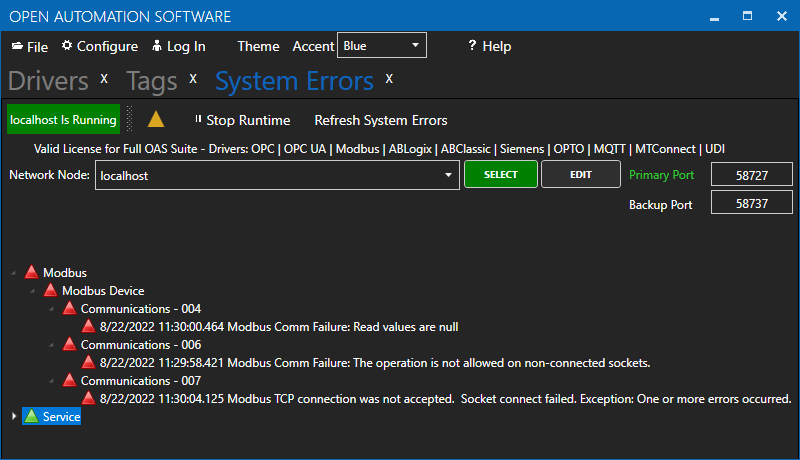Expand the Service tree node
The width and height of the screenshot is (800, 460).
pos(13,417)
